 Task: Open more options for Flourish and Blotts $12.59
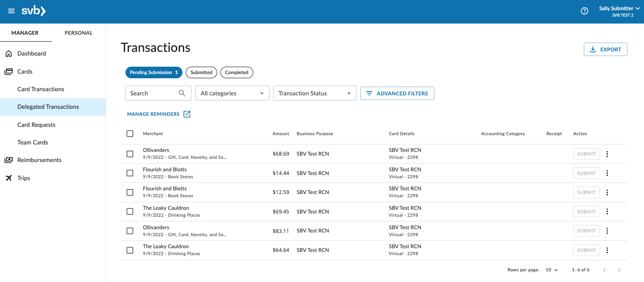point(607,192)
